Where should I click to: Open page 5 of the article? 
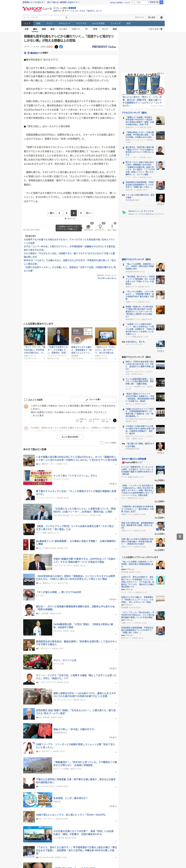tap(81, 213)
